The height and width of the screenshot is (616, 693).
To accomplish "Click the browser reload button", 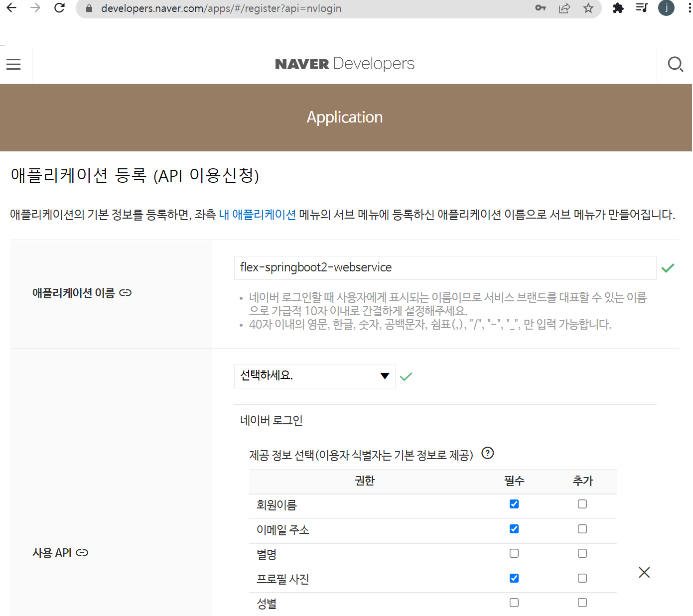I will click(59, 8).
